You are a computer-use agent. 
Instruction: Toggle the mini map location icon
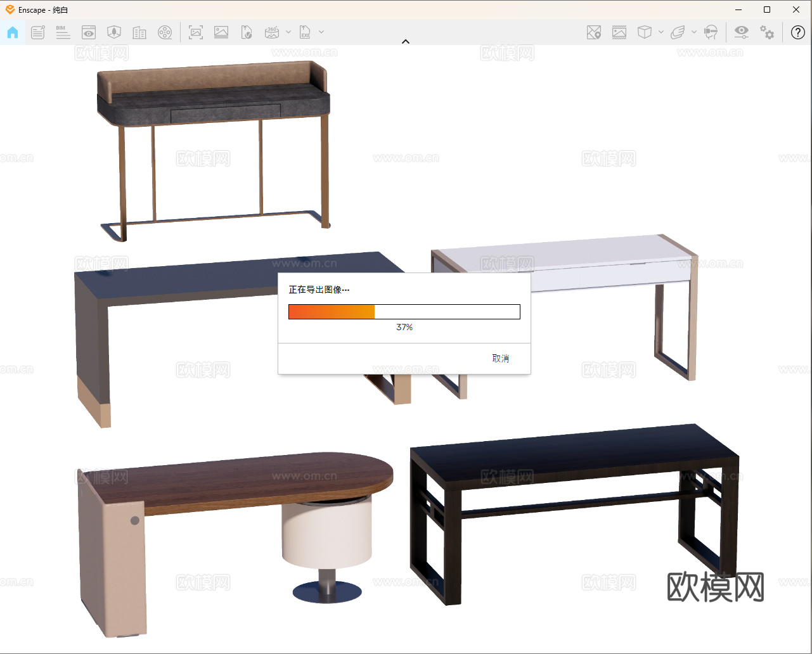click(x=594, y=32)
